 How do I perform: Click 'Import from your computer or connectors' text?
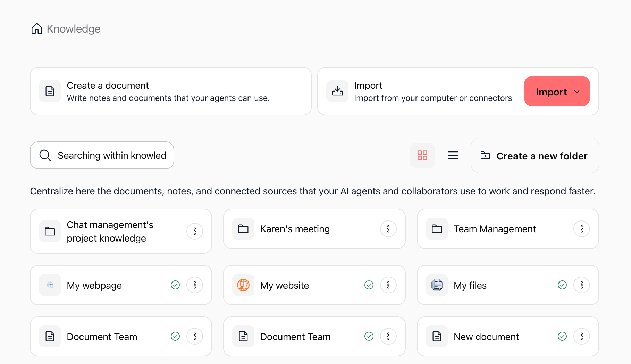point(433,98)
